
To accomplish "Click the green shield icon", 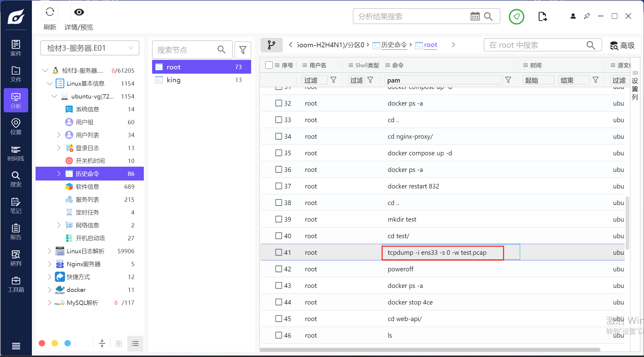I will [x=516, y=16].
